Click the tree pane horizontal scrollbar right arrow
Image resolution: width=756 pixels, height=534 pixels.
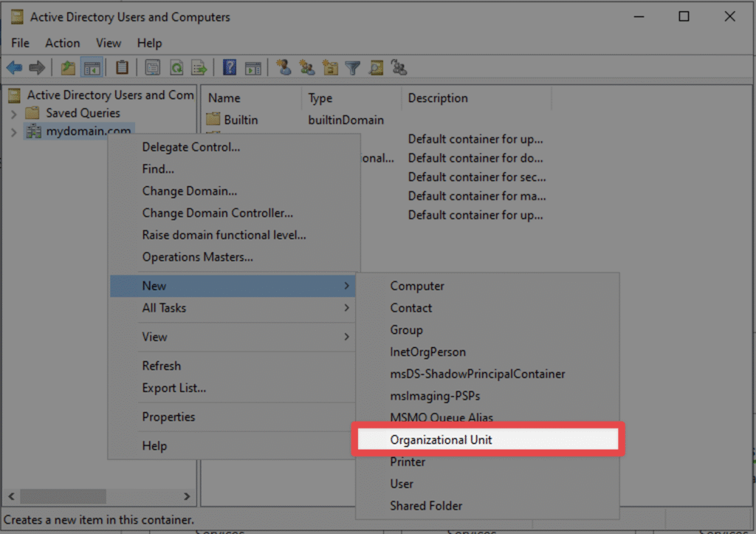(187, 496)
